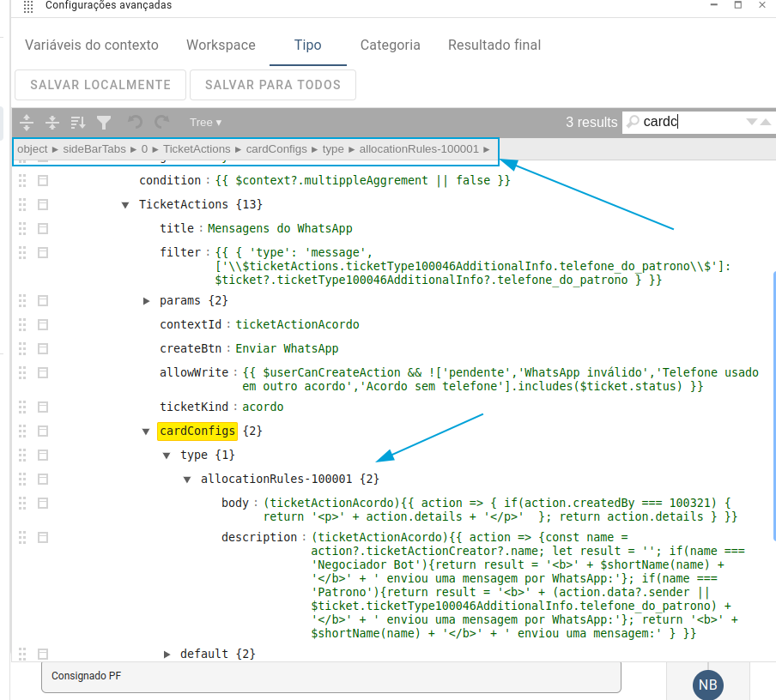Click the collapse all fields icon
776x700 pixels.
[x=52, y=122]
